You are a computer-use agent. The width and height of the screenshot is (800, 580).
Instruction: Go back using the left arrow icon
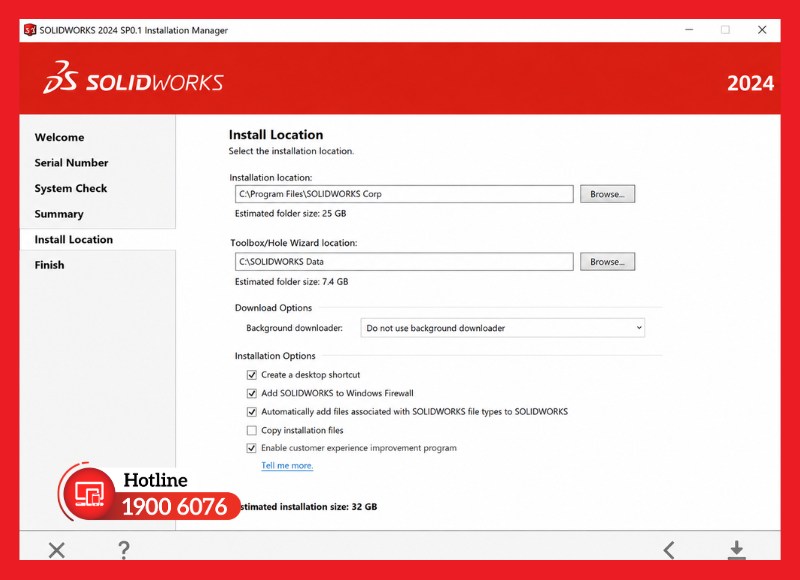tap(669, 550)
